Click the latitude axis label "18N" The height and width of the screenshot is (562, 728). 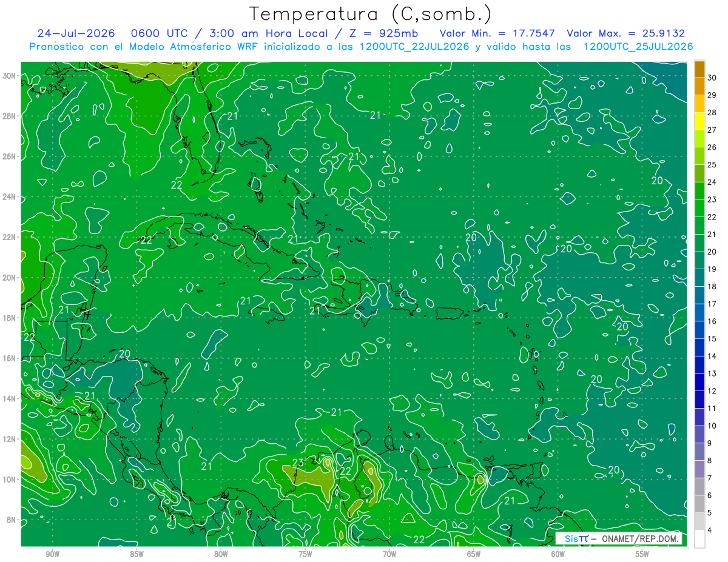[10, 318]
